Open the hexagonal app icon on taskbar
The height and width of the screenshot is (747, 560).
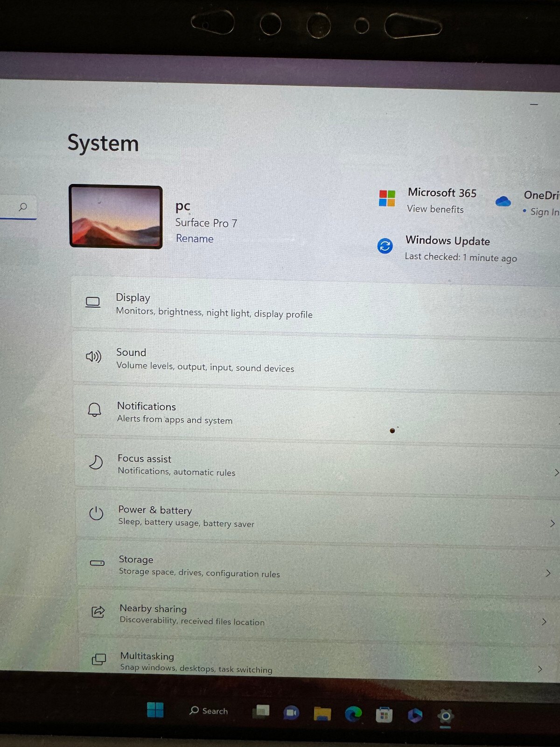pos(415,715)
